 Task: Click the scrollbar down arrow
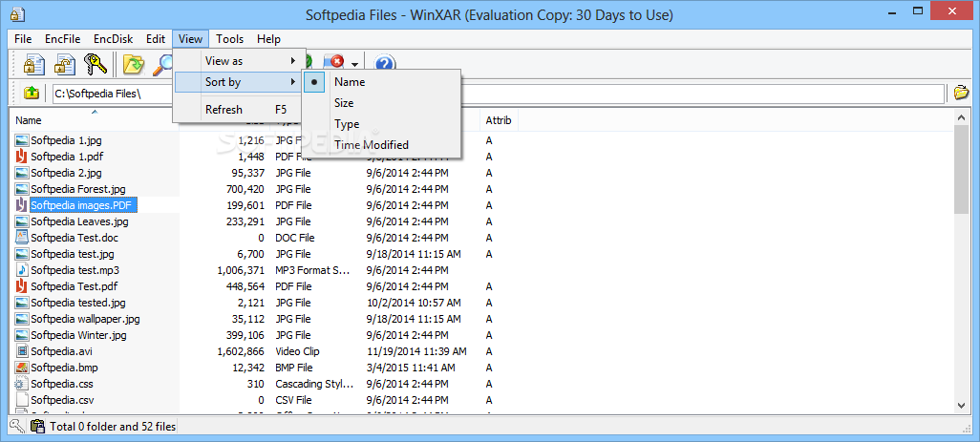click(x=961, y=405)
